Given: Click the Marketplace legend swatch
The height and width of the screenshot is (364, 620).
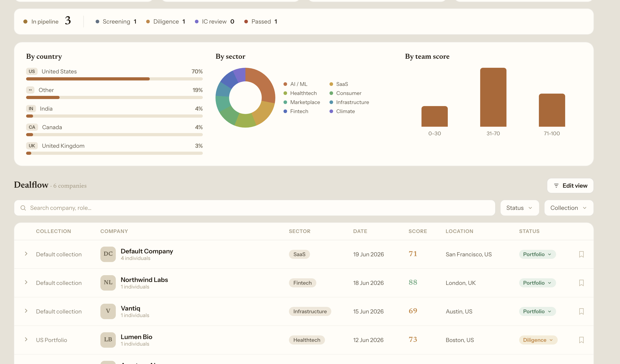Looking at the screenshot, I should (x=285, y=102).
